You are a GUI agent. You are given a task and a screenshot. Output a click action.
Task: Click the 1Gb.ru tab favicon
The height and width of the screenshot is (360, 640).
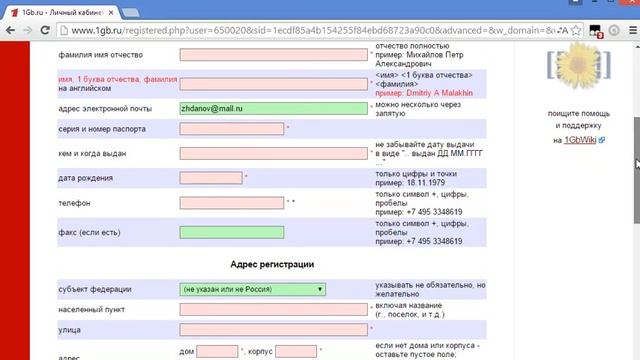point(15,13)
